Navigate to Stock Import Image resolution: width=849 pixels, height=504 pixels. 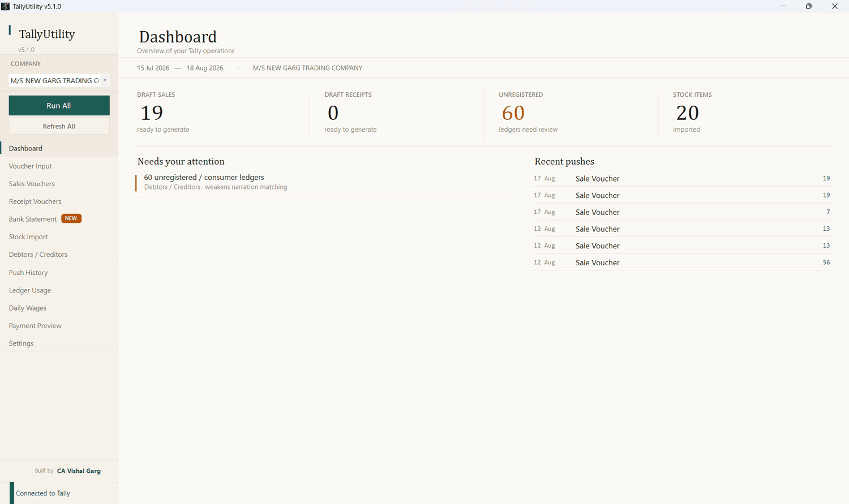pos(59,237)
